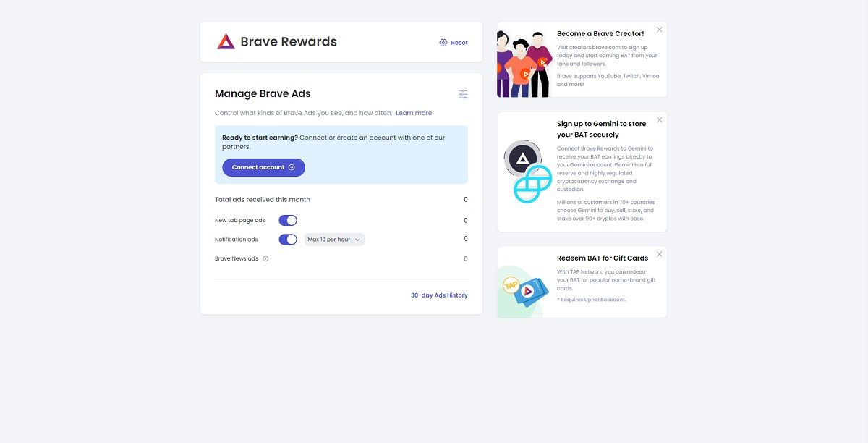Image resolution: width=868 pixels, height=443 pixels.
Task: Dismiss the Become a Brave Creator card
Action: coord(659,29)
